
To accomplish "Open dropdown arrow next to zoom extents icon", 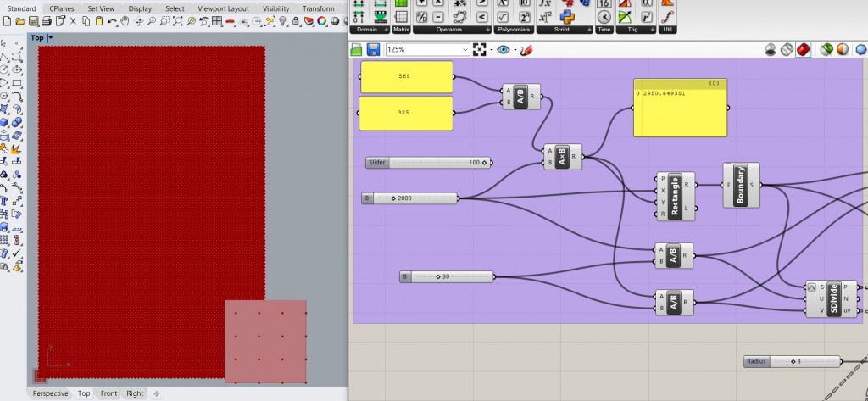I will coord(491,50).
